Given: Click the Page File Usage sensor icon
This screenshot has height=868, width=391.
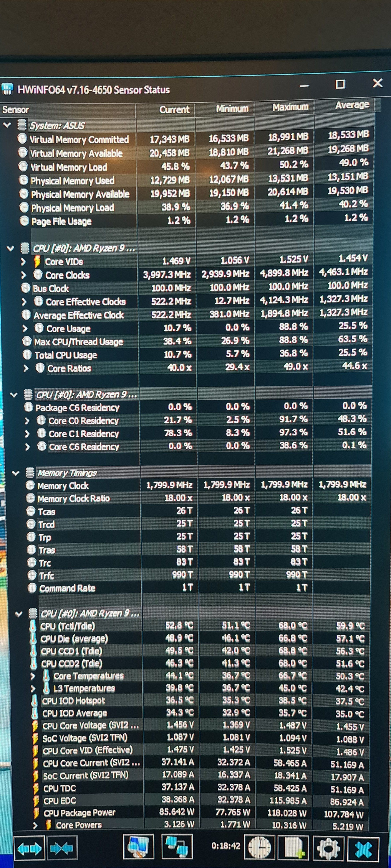Looking at the screenshot, I should coord(24,221).
